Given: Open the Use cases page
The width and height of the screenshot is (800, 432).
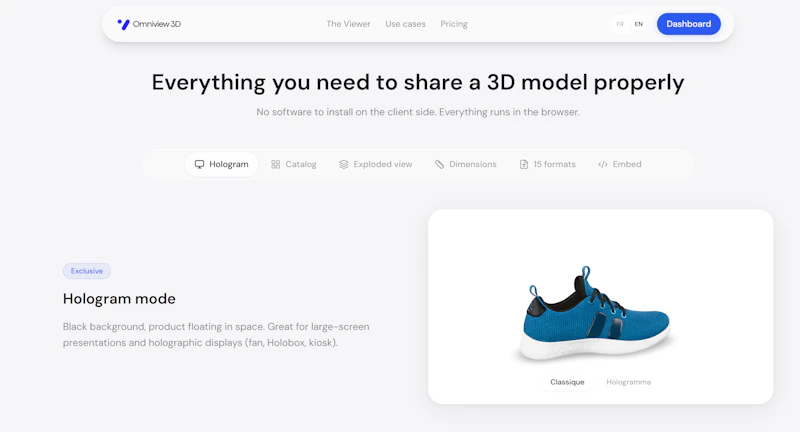Looking at the screenshot, I should pos(405,24).
